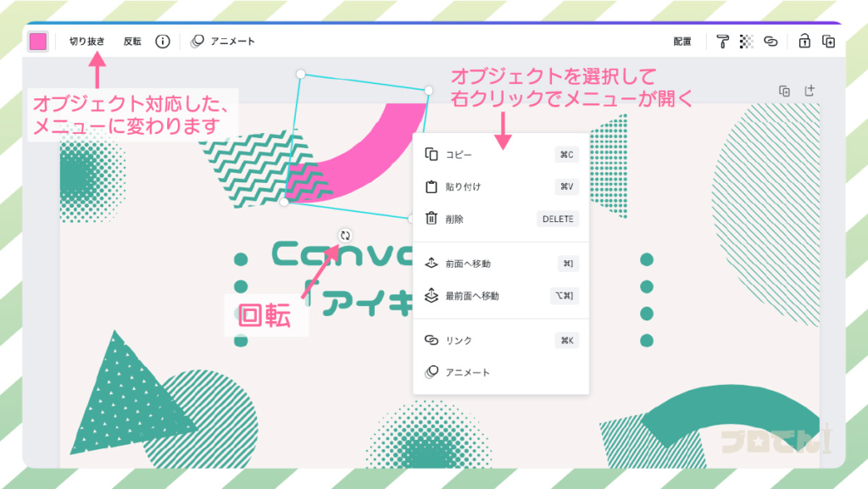
Task: Choose 貼り付け from the context menu
Action: (x=501, y=186)
